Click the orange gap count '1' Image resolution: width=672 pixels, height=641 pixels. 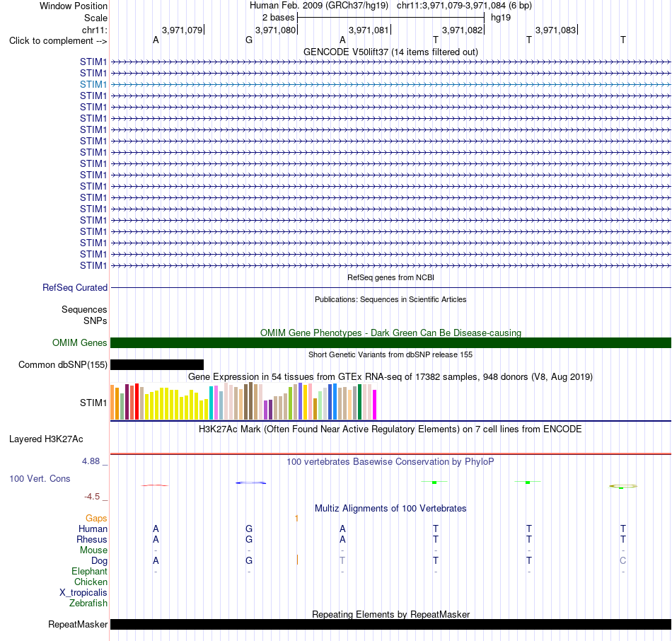click(x=296, y=519)
